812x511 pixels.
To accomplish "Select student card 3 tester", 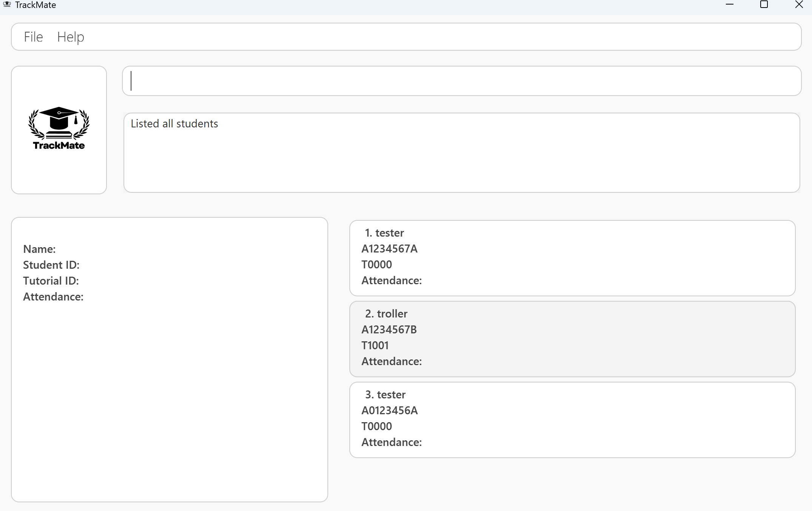I will 572,420.
